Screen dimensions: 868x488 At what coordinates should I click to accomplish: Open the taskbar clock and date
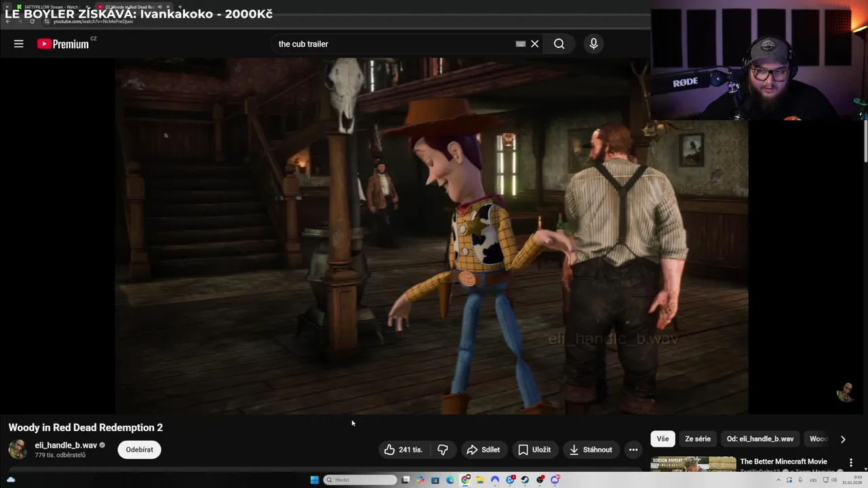pos(852,480)
